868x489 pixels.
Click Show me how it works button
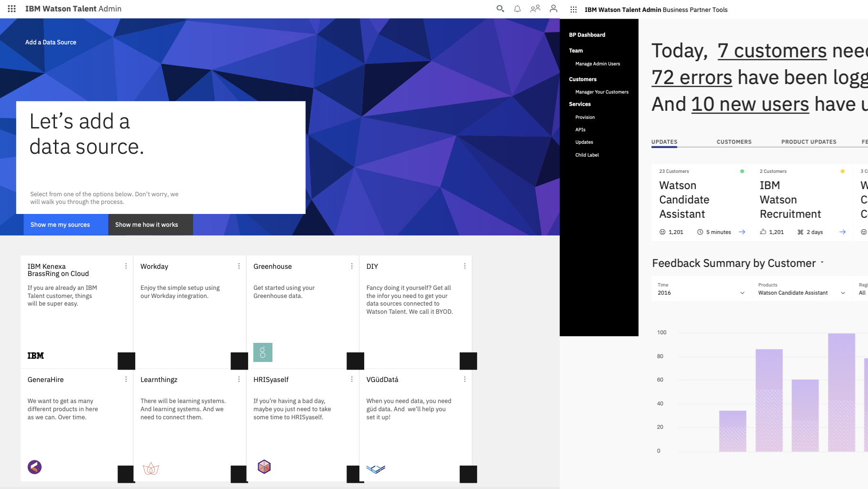click(x=151, y=224)
